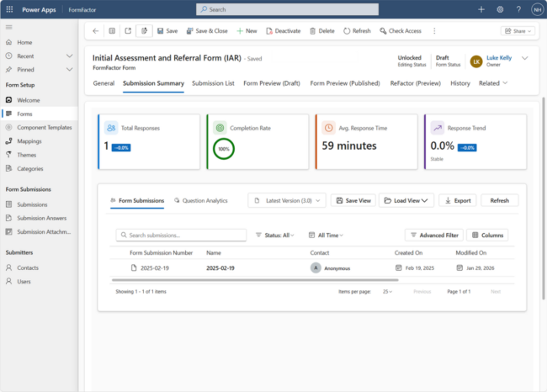Click the top Search box
547x392 pixels.
[288, 9]
